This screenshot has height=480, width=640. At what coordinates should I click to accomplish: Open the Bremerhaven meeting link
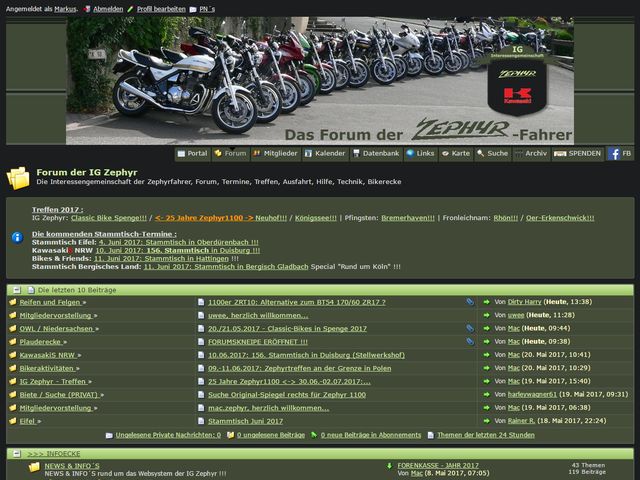(x=408, y=218)
